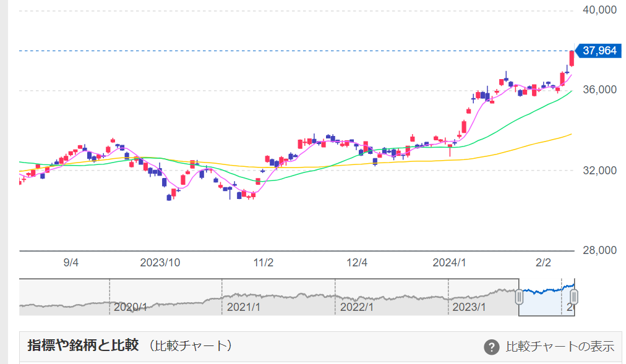Select the 2023/1 marker in navigator
The width and height of the screenshot is (626, 364).
click(469, 307)
